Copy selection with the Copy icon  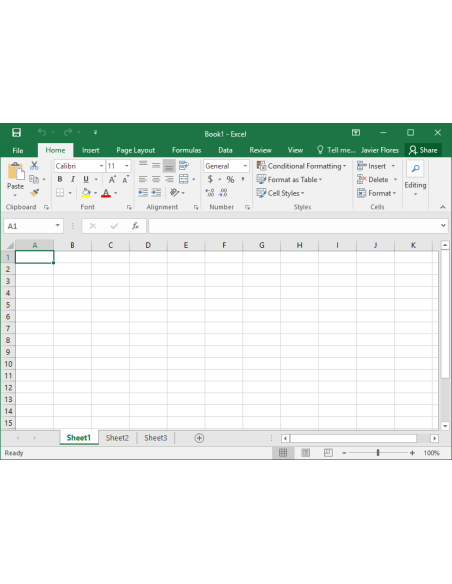[34, 179]
